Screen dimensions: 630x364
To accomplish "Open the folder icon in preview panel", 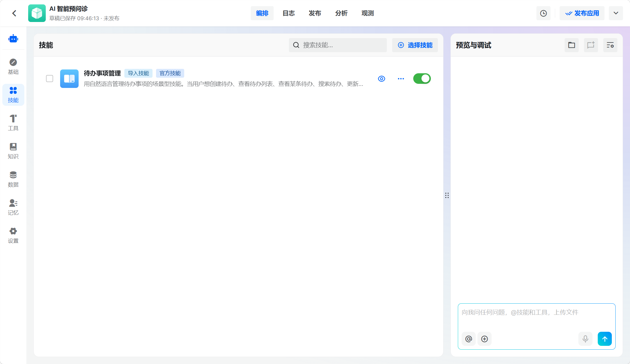I will click(572, 45).
